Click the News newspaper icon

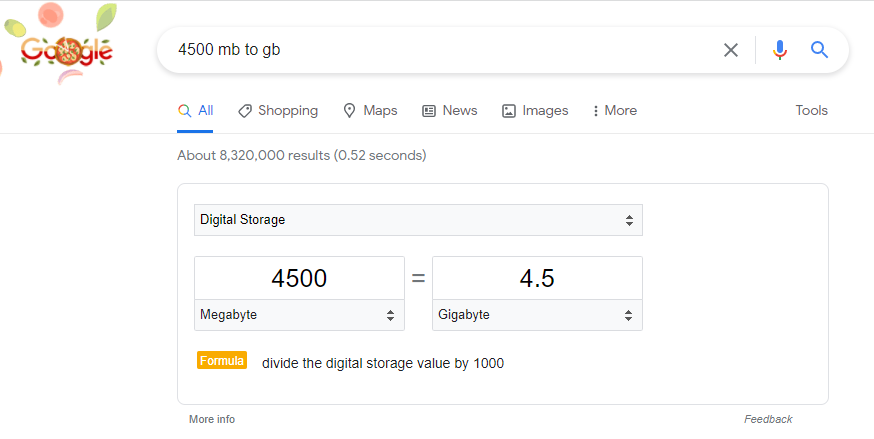pos(429,111)
